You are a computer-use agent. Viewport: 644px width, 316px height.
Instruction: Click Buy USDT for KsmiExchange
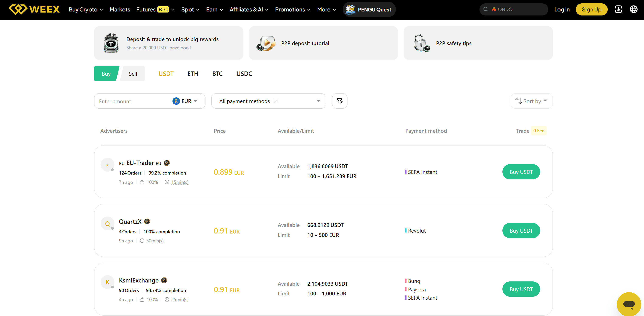point(521,289)
